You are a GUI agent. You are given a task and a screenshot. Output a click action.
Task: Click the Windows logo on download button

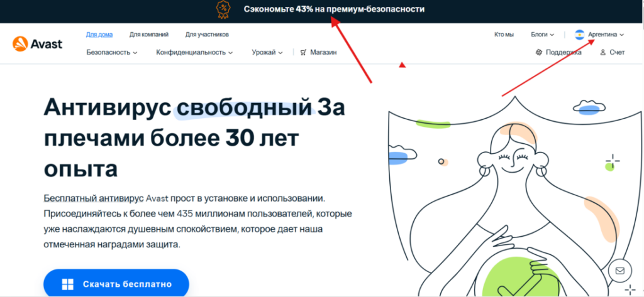point(67,284)
